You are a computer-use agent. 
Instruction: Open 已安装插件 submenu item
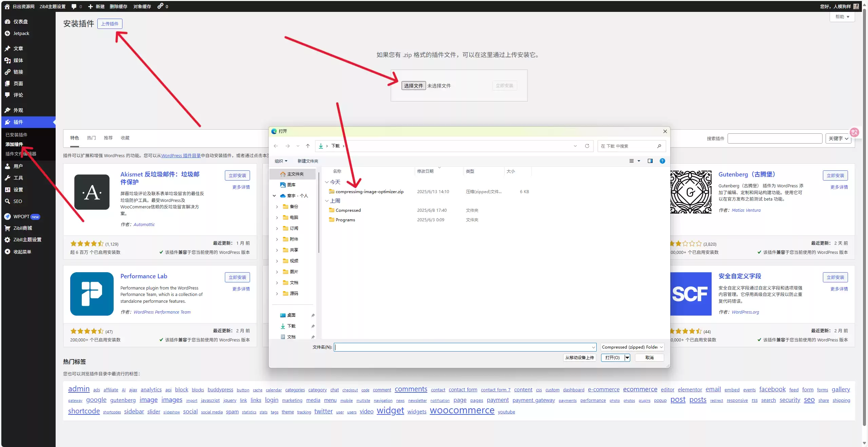16,135
